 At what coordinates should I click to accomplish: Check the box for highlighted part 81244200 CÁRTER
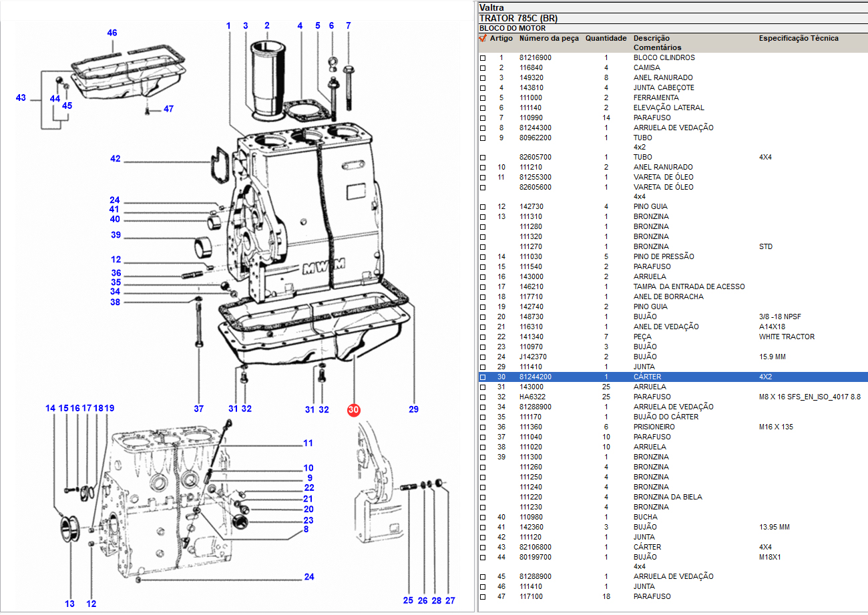(x=483, y=377)
